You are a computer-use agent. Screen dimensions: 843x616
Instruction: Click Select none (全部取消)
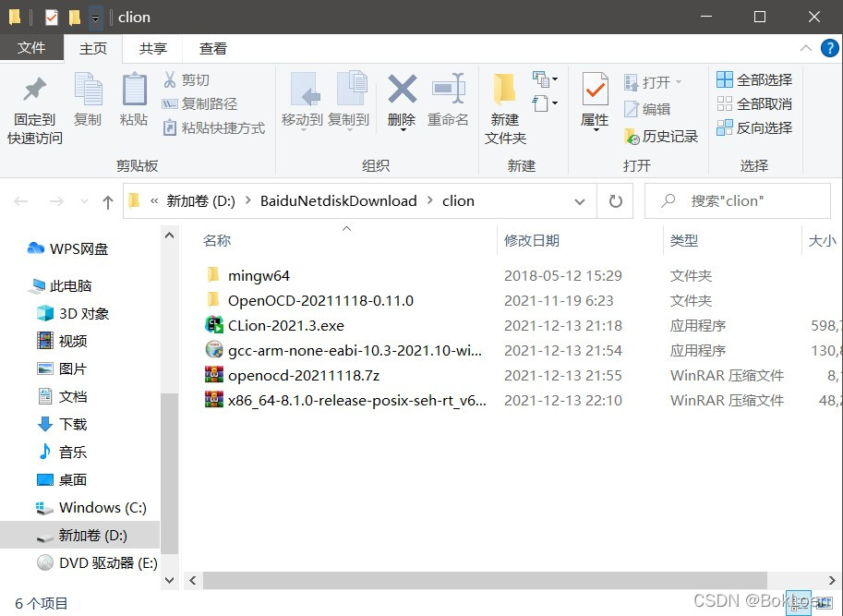(754, 103)
